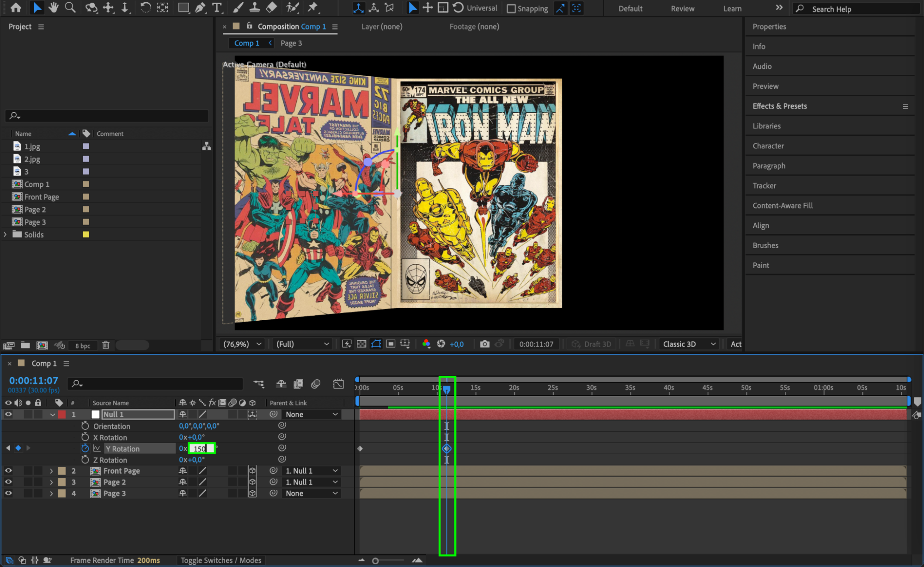Switch to the Review workspace
The height and width of the screenshot is (567, 924).
click(682, 8)
